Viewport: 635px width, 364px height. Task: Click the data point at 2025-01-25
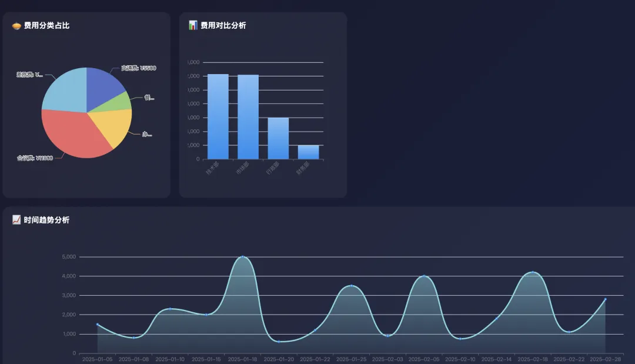(x=352, y=286)
